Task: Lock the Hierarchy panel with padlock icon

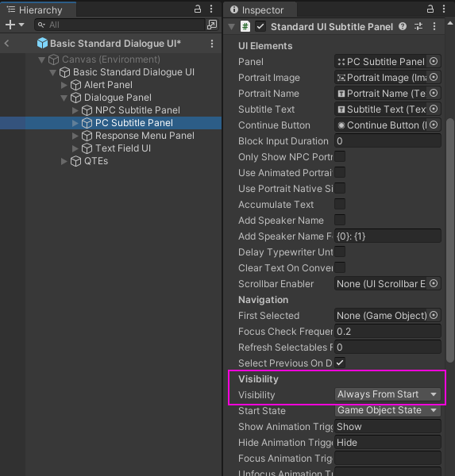Action: 198,9
